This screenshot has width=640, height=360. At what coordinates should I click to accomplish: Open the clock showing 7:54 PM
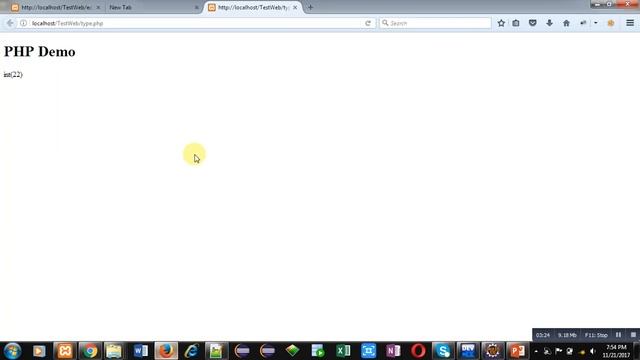(x=616, y=351)
